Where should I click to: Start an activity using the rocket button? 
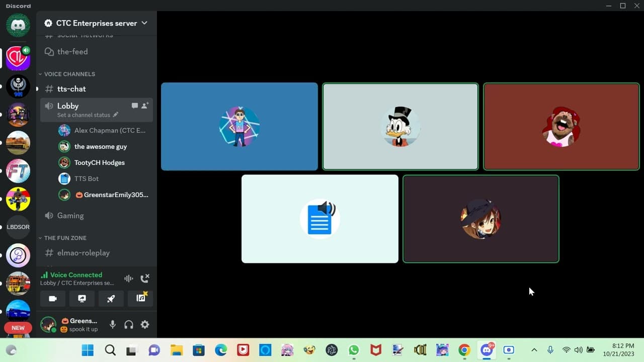click(x=111, y=299)
